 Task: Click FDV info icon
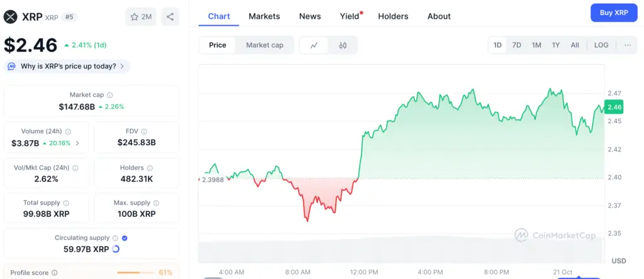(144, 131)
